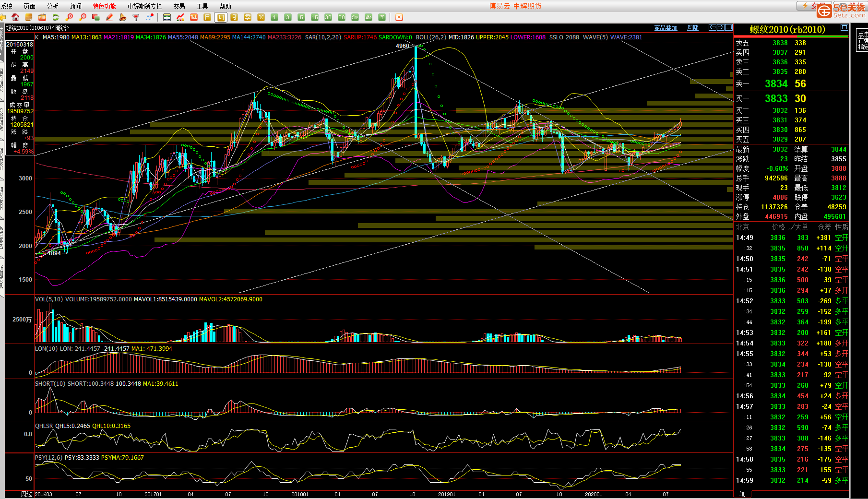The height and width of the screenshot is (499, 868).
Task: Click the 买一 price 3833
Action: coord(776,99)
